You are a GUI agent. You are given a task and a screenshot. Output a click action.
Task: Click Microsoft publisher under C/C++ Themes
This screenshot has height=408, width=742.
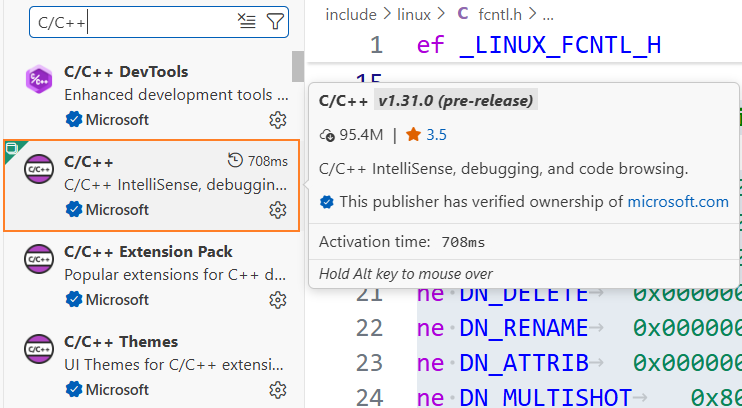117,390
